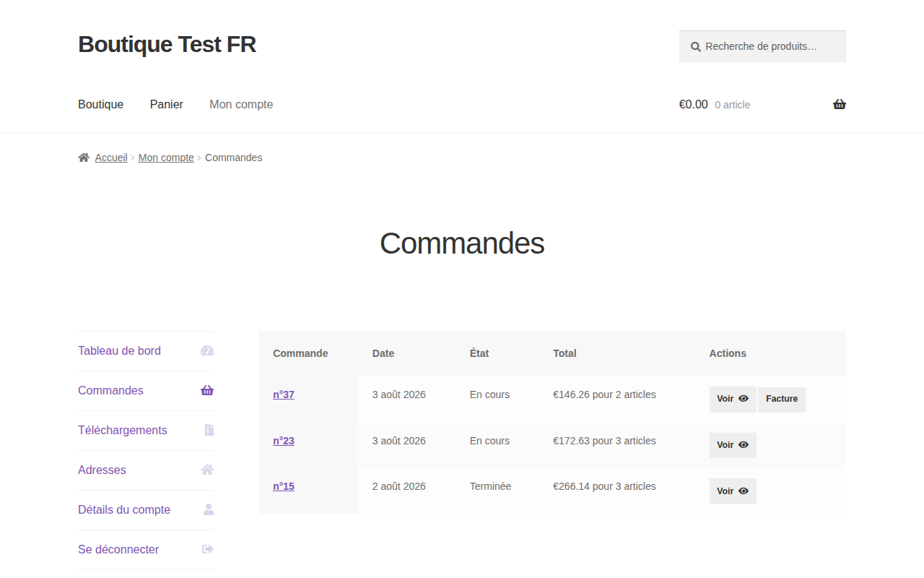Open order link n°23
Image resolution: width=924 pixels, height=578 pixels.
tap(284, 441)
